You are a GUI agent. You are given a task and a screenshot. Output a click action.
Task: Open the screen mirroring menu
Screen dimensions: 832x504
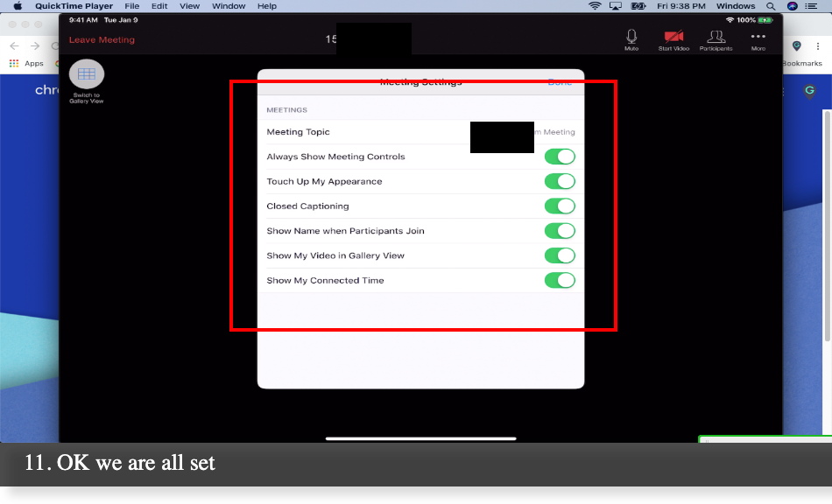[616, 6]
